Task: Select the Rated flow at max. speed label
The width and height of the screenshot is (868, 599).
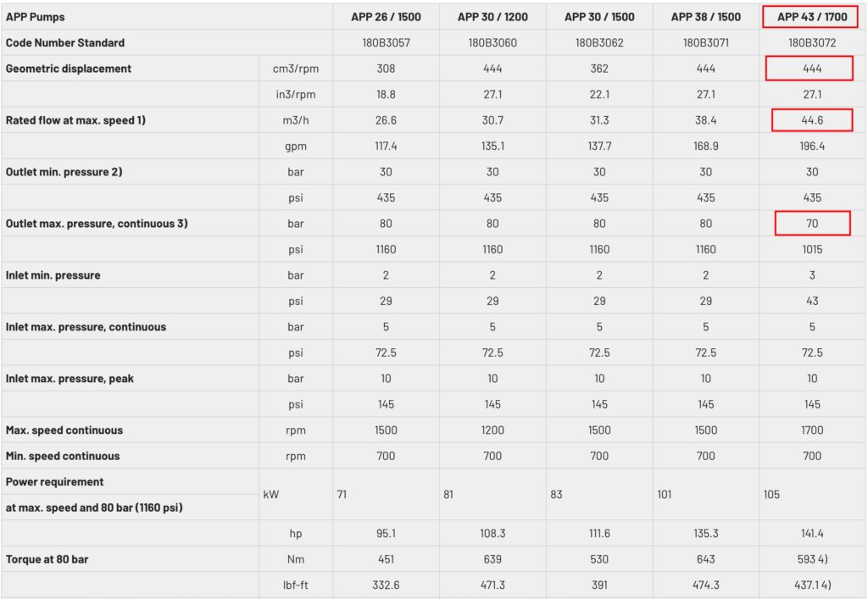Action: pos(75,120)
